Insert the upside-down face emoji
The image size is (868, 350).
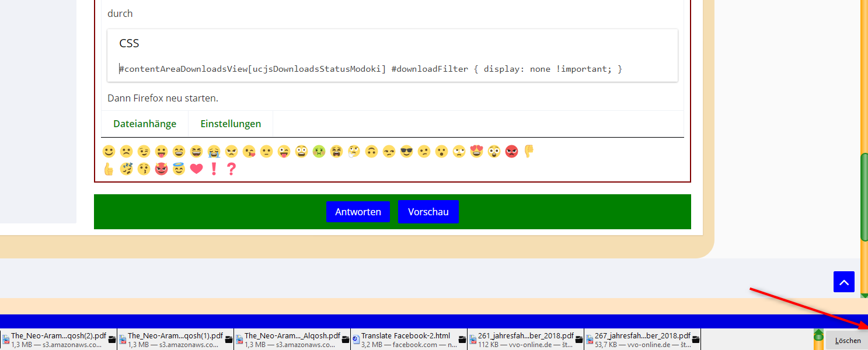point(371,152)
